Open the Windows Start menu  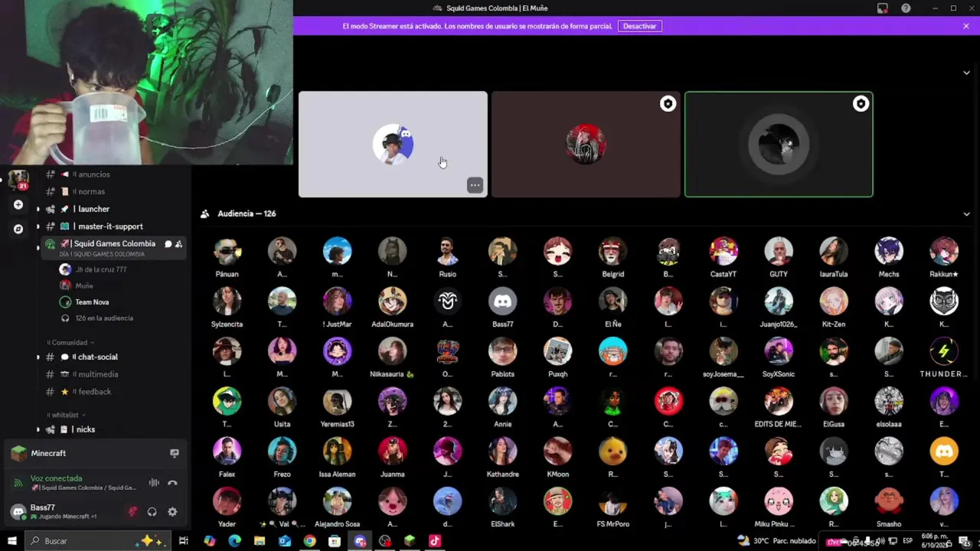tap(12, 541)
